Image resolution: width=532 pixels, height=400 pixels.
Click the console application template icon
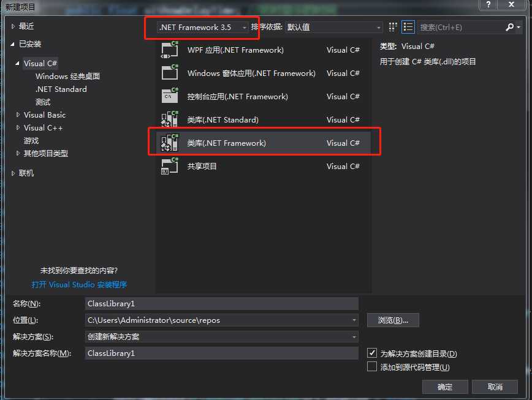tap(169, 96)
